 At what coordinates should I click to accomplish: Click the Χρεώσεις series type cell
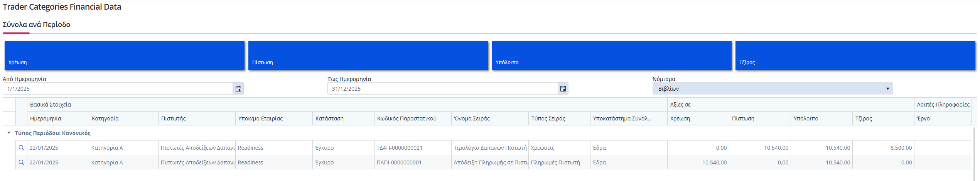559,148
